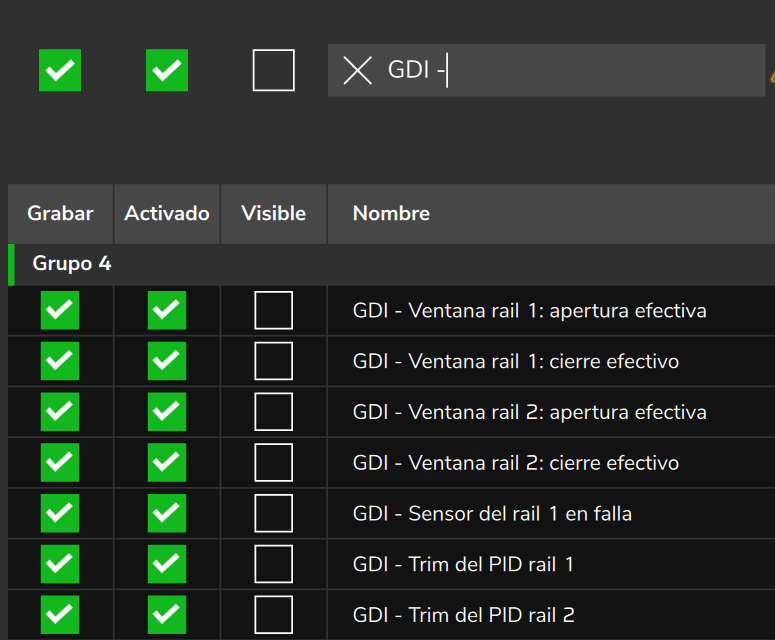Uncheck Grabar for Trim del PID rail 2
775x640 pixels.
tap(60, 615)
